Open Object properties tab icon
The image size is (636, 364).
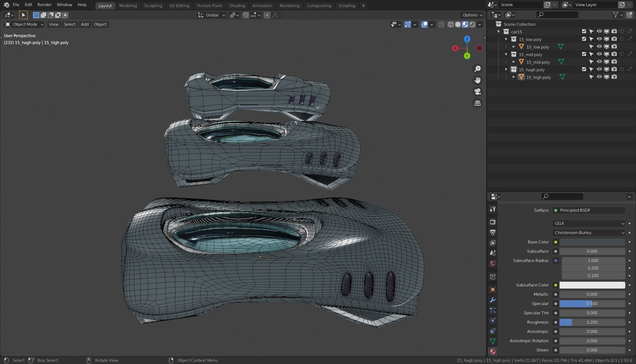(x=493, y=289)
